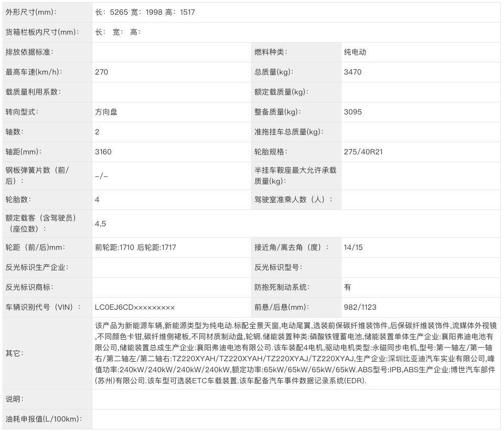Select the front/rear overhang value 982/1123
Viewport: 504px width, 431px height.
pos(360,307)
